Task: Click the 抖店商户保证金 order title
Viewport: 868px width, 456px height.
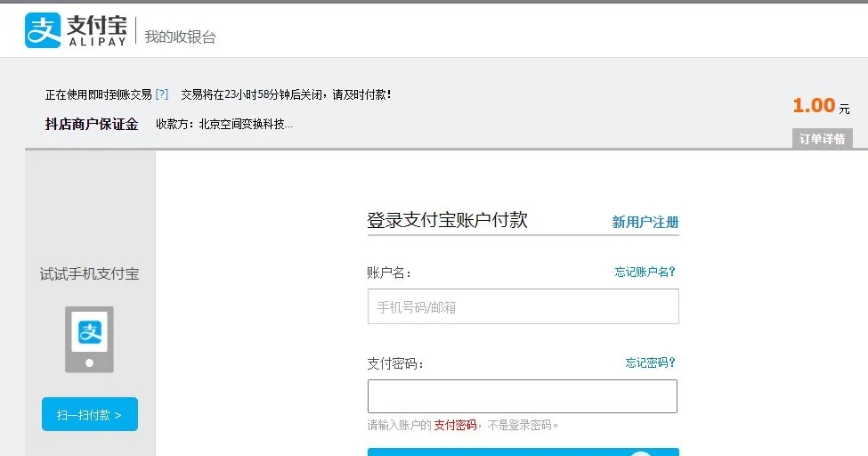Action: coord(92,124)
